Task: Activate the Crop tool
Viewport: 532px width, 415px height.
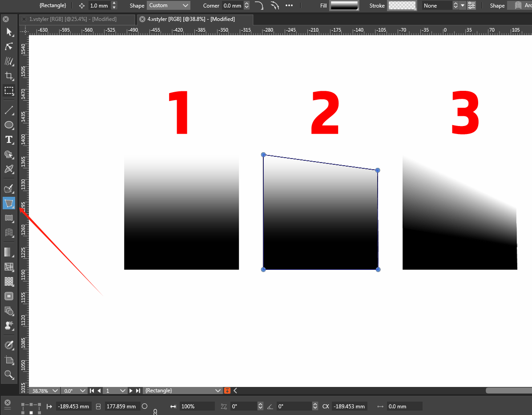Action: coord(8,76)
